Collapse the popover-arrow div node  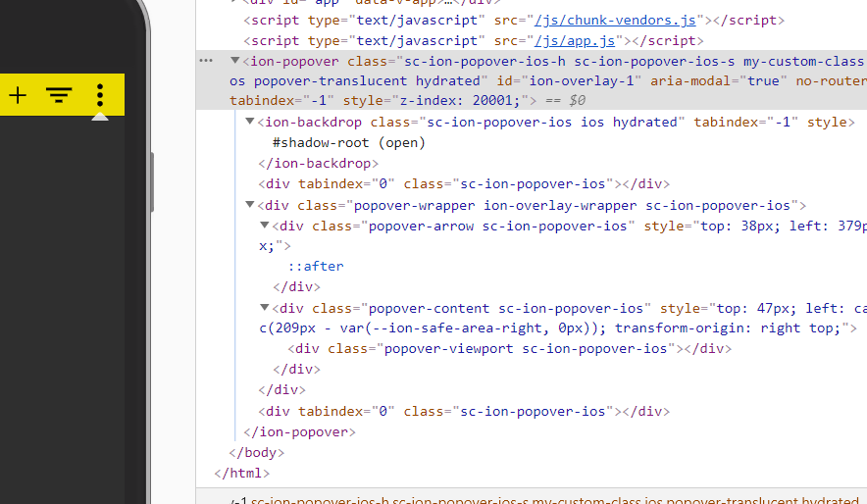click(265, 226)
